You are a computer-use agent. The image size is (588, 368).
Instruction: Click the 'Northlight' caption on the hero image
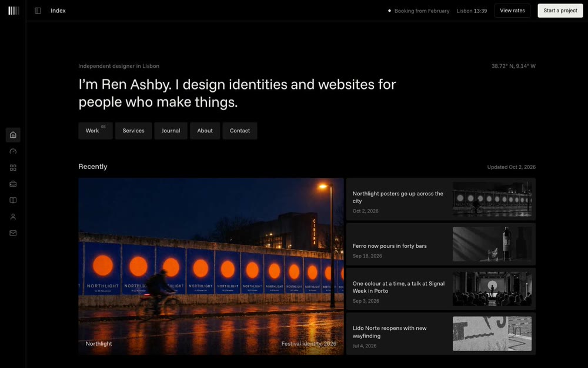click(x=99, y=344)
